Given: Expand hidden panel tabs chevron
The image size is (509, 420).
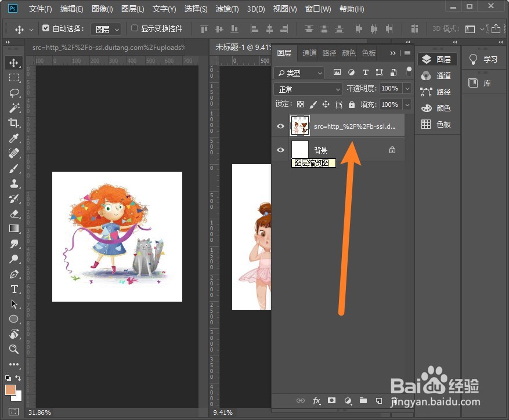Looking at the screenshot, I should [x=393, y=53].
